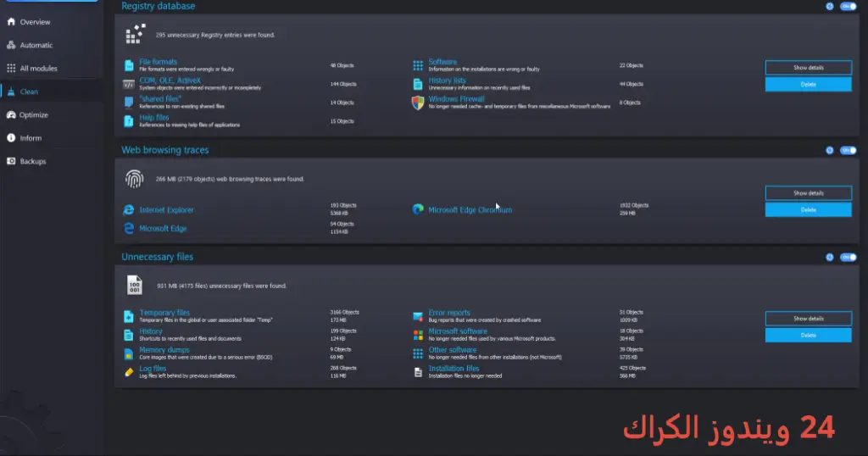Delete Web browsing traces
Viewport: 868px width, 456px height.
click(x=808, y=209)
